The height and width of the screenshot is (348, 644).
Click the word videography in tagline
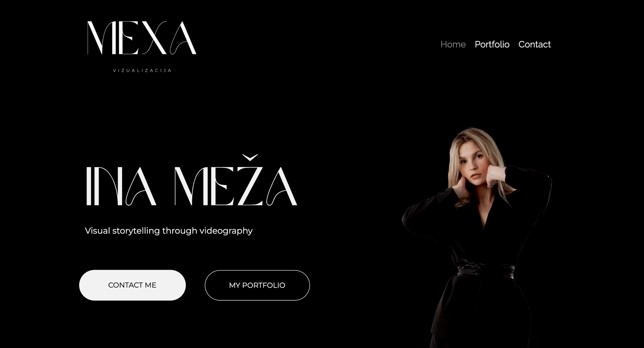click(x=226, y=231)
